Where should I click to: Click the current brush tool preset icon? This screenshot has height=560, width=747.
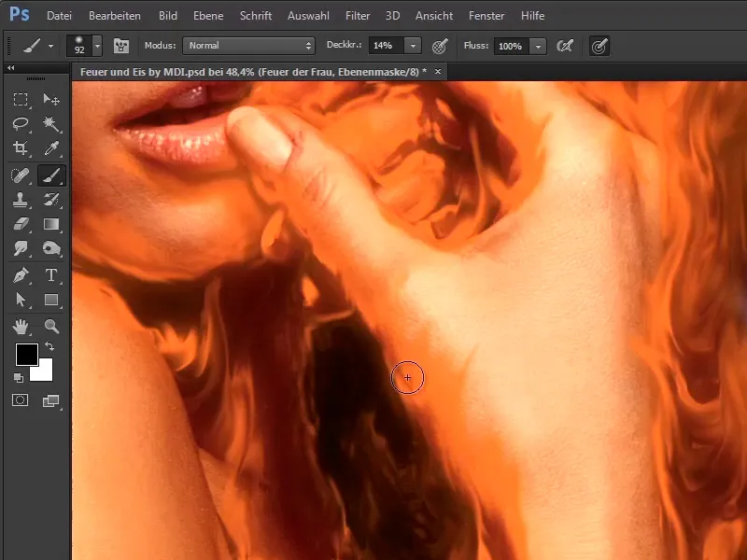tap(32, 46)
